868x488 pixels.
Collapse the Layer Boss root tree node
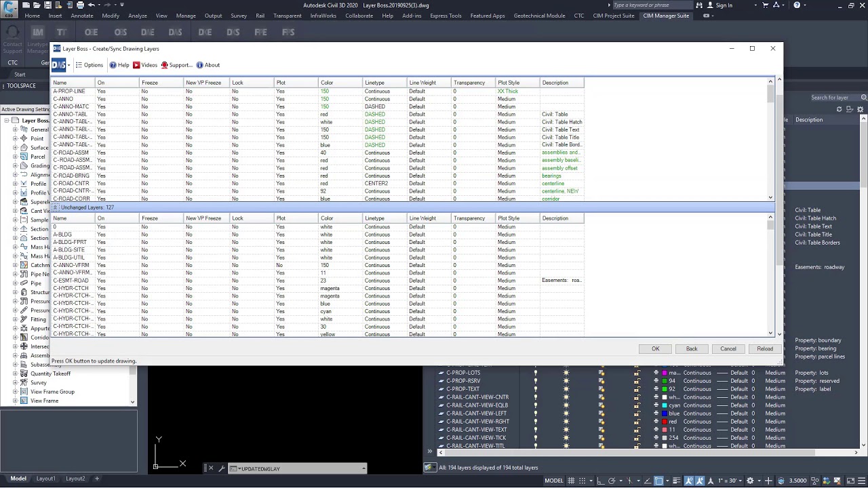click(6, 121)
